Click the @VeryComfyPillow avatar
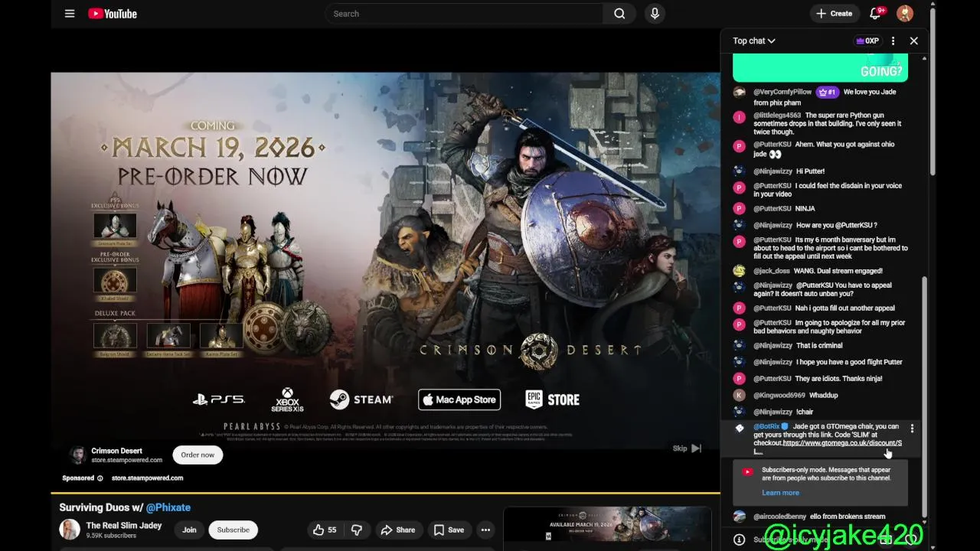The image size is (980, 551). pyautogui.click(x=739, y=92)
